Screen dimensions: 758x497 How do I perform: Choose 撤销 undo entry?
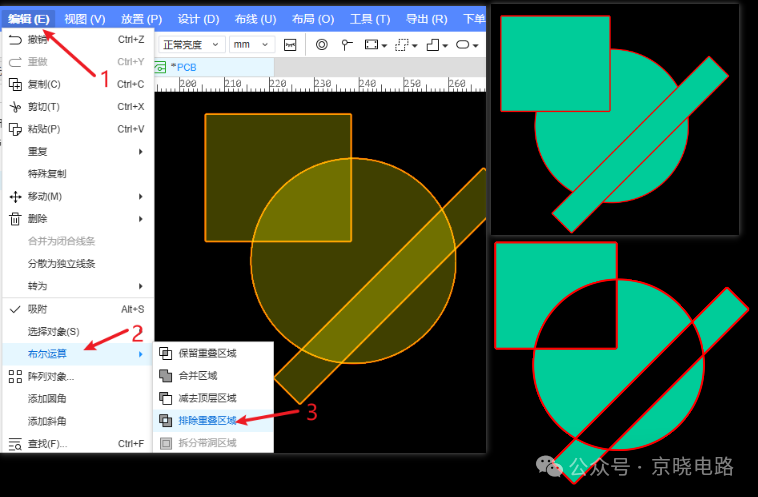(x=78, y=40)
